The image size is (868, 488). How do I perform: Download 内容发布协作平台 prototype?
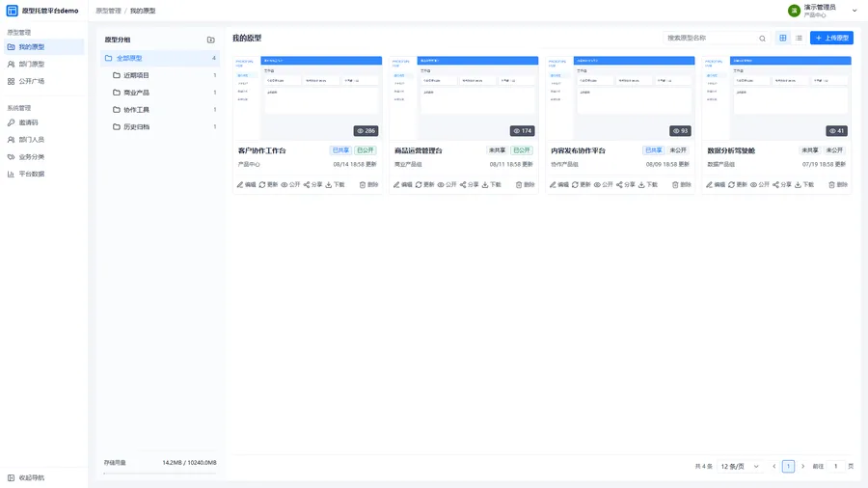(648, 185)
